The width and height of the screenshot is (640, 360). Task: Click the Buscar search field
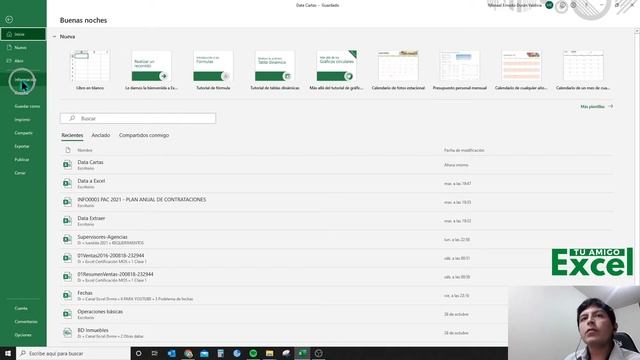[x=138, y=118]
